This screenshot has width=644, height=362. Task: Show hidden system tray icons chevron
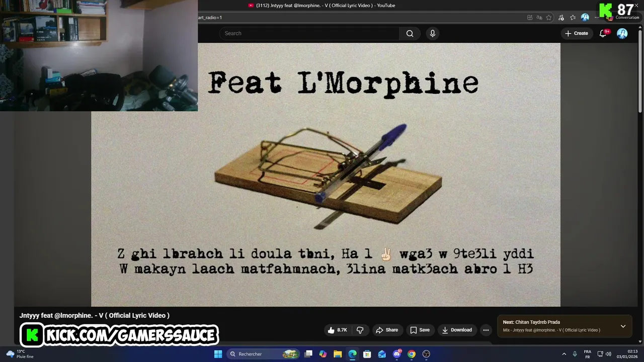[x=564, y=354]
